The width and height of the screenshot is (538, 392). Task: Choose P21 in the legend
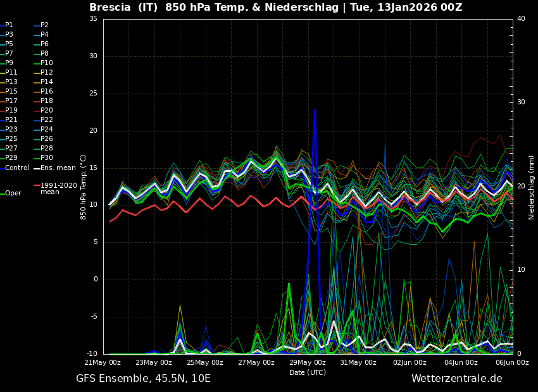[x=11, y=119]
